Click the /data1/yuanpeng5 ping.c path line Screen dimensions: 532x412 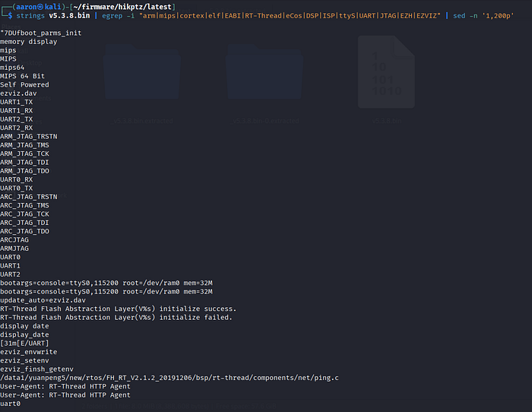[169, 378]
